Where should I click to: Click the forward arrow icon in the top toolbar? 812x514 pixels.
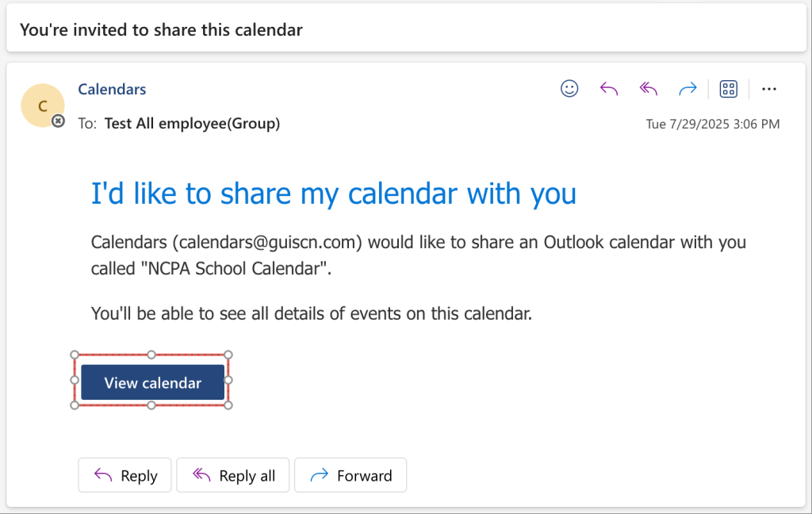688,89
